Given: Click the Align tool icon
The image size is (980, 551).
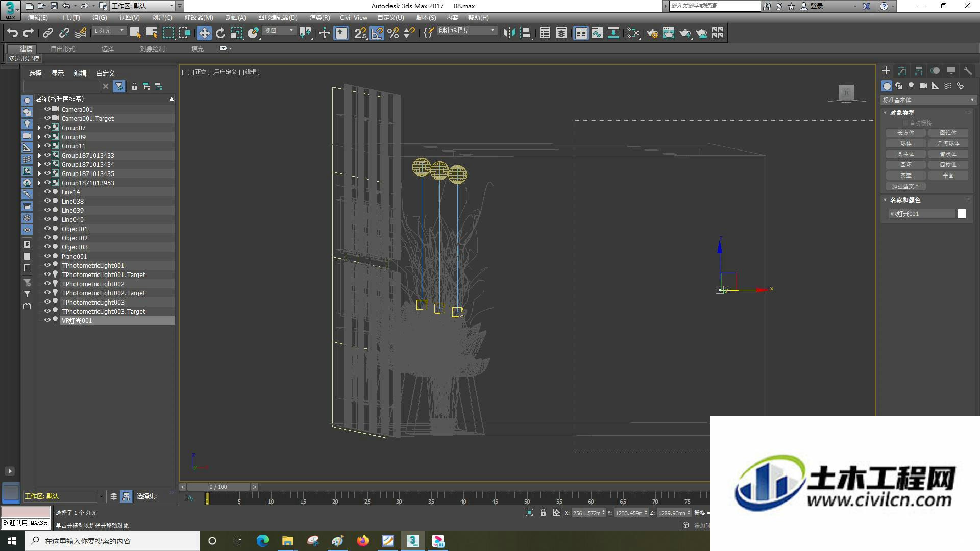Looking at the screenshot, I should (525, 33).
